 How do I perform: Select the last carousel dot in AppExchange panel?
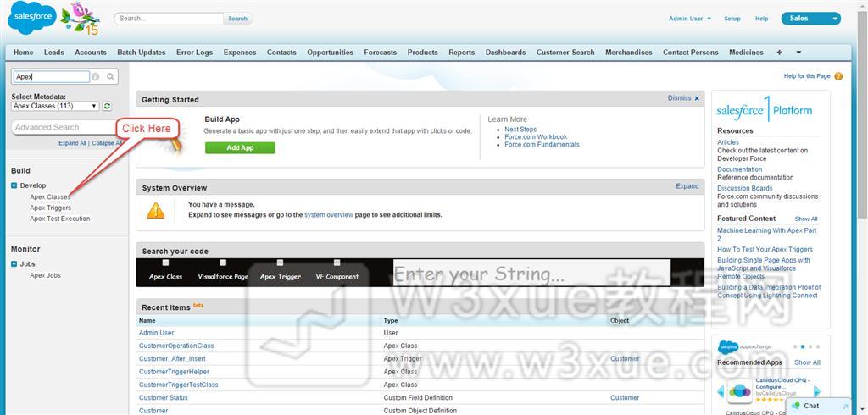tap(818, 347)
